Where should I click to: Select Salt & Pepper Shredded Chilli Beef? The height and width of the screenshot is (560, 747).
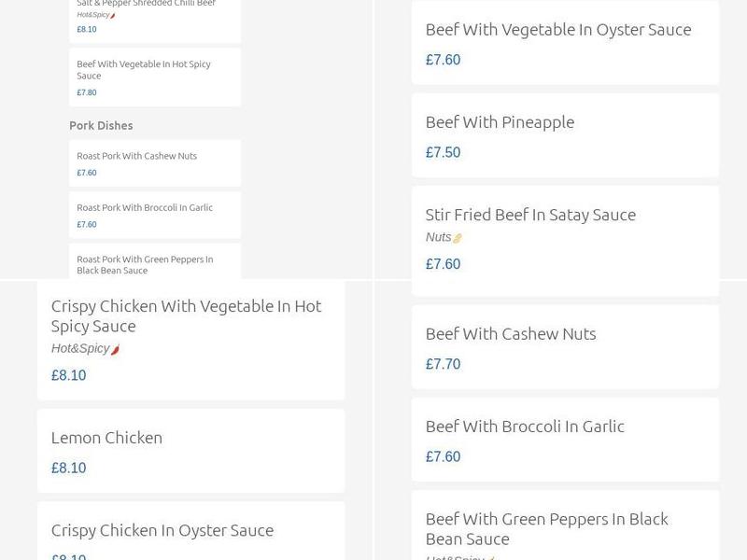tap(145, 5)
